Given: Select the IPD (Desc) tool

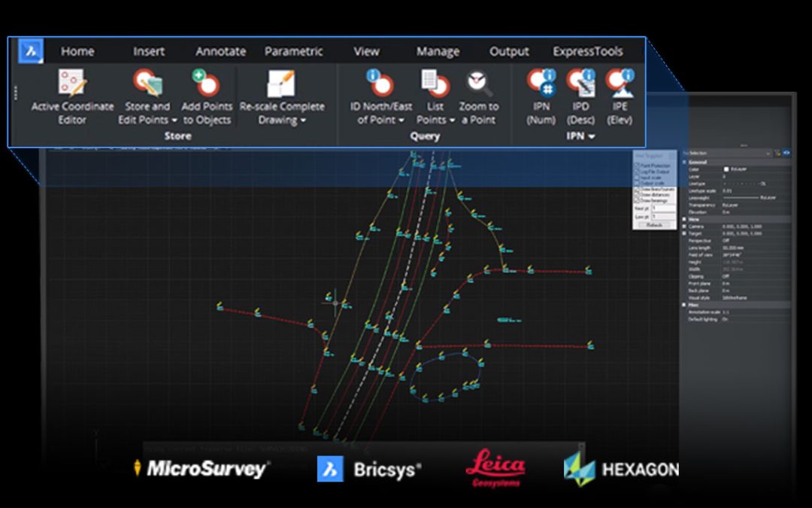Looking at the screenshot, I should [580, 82].
